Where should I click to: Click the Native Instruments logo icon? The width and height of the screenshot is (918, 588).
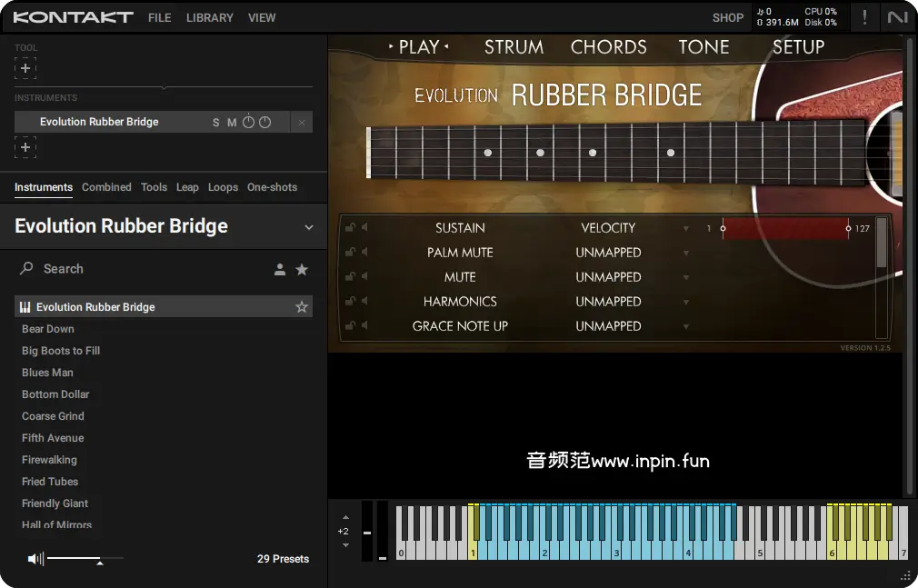[897, 17]
